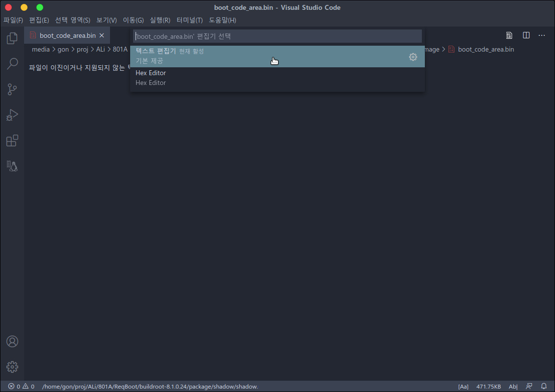Open the Source Control panel
The height and width of the screenshot is (392, 555).
click(12, 89)
